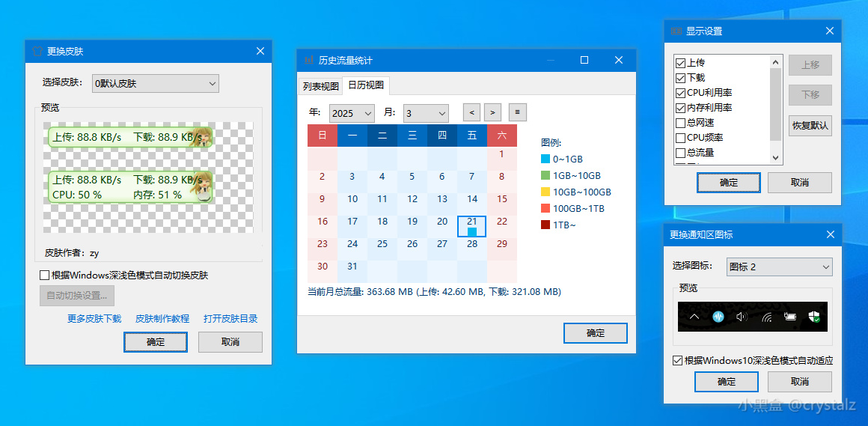Select day 14 in the calendar
The height and width of the screenshot is (426, 868).
pos(472,204)
